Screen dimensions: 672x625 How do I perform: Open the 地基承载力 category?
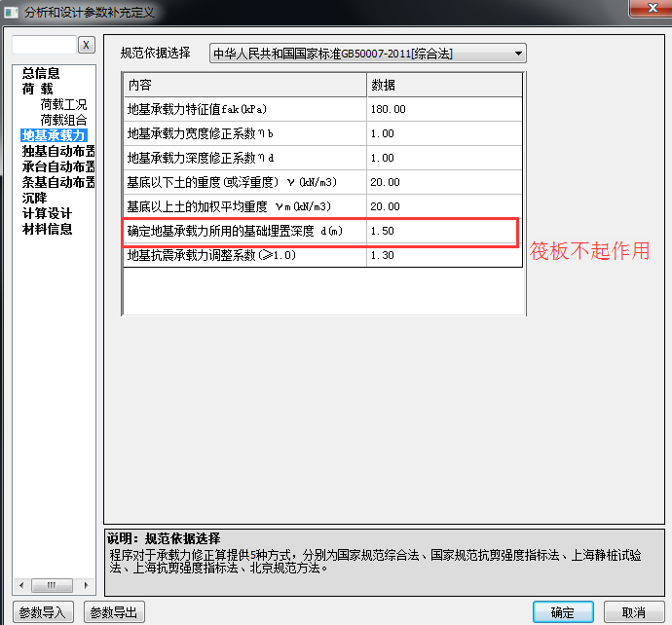[x=55, y=135]
